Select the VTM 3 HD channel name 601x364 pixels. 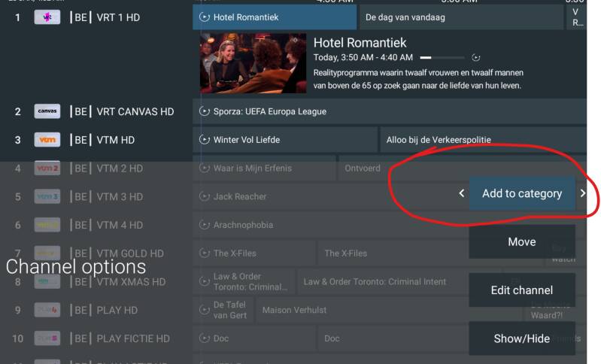point(120,197)
